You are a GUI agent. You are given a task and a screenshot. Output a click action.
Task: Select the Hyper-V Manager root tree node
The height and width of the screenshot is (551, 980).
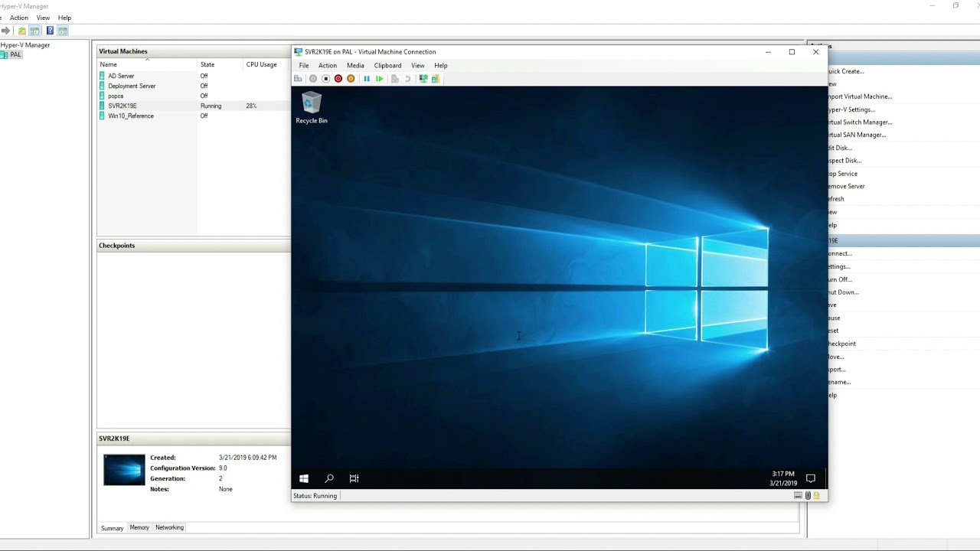[24, 45]
